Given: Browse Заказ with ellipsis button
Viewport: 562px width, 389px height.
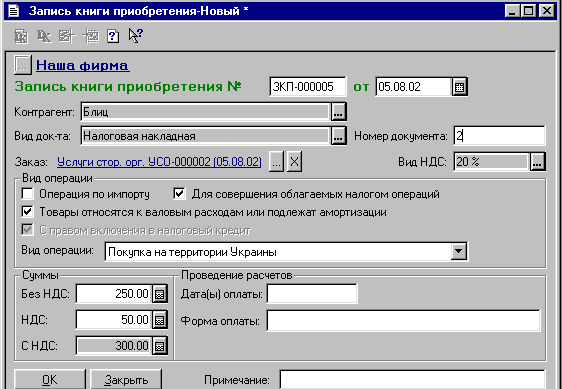Looking at the screenshot, I should point(276,162).
